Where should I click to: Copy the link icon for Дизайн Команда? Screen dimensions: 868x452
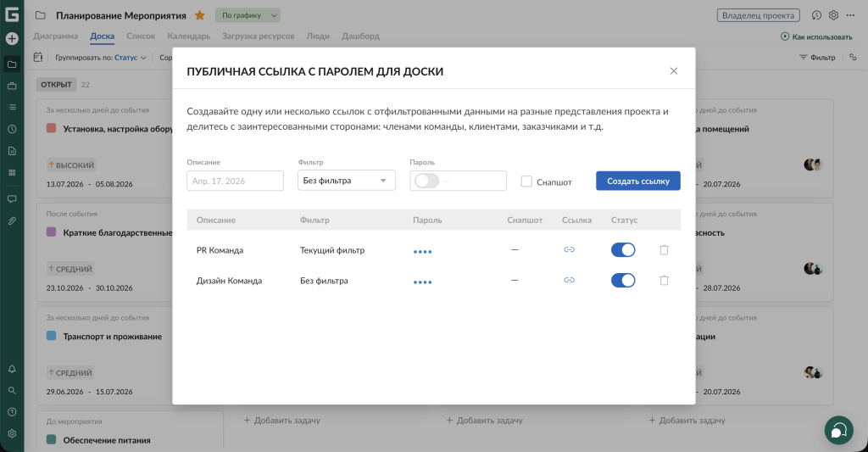pyautogui.click(x=569, y=281)
